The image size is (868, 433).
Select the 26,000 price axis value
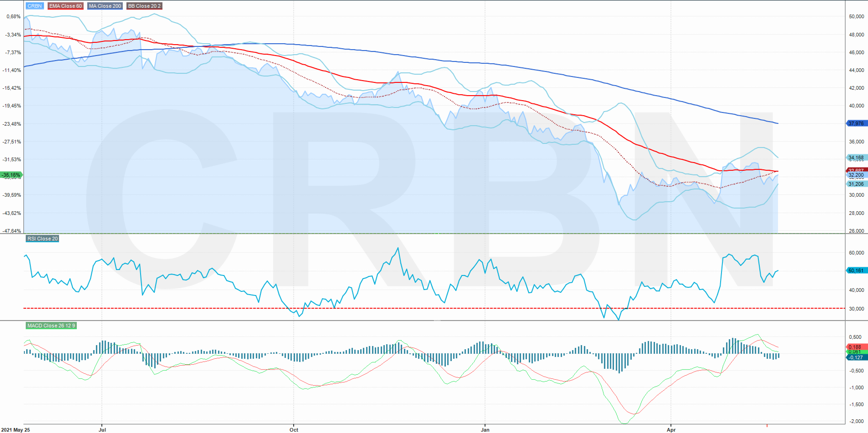[x=856, y=231]
